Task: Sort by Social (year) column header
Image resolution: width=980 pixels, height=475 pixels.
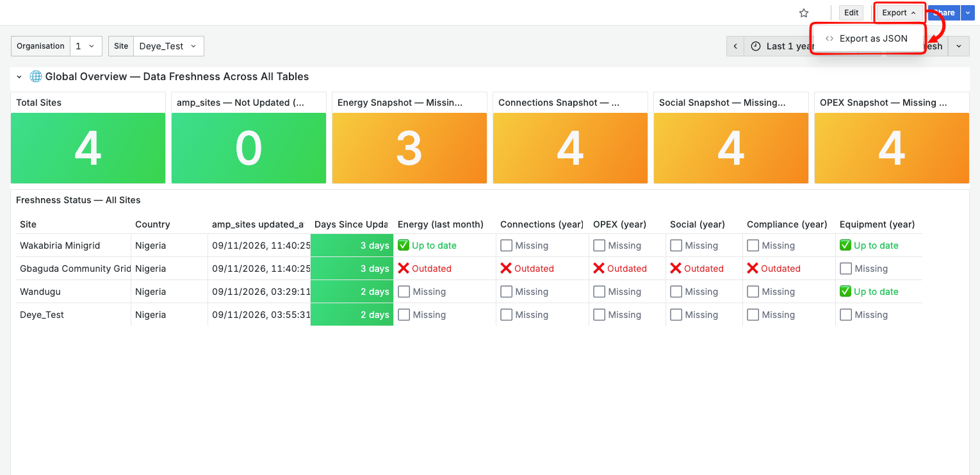Action: pos(698,224)
